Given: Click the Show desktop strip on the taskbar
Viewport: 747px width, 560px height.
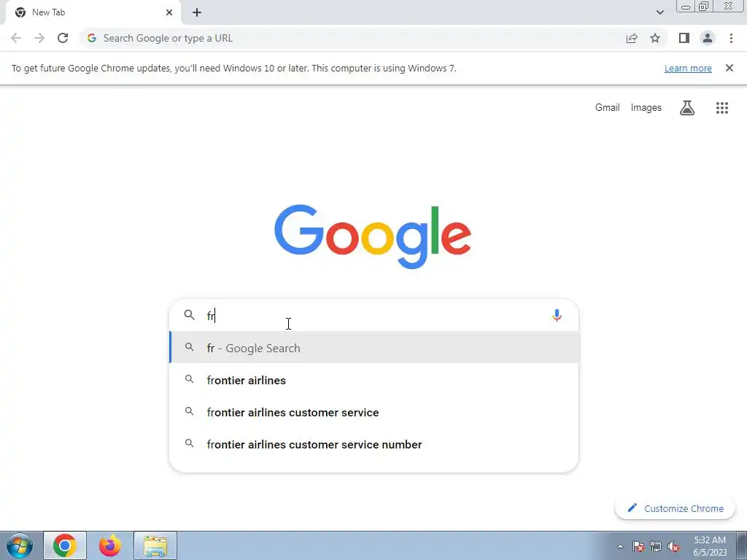Looking at the screenshot, I should tap(741, 546).
